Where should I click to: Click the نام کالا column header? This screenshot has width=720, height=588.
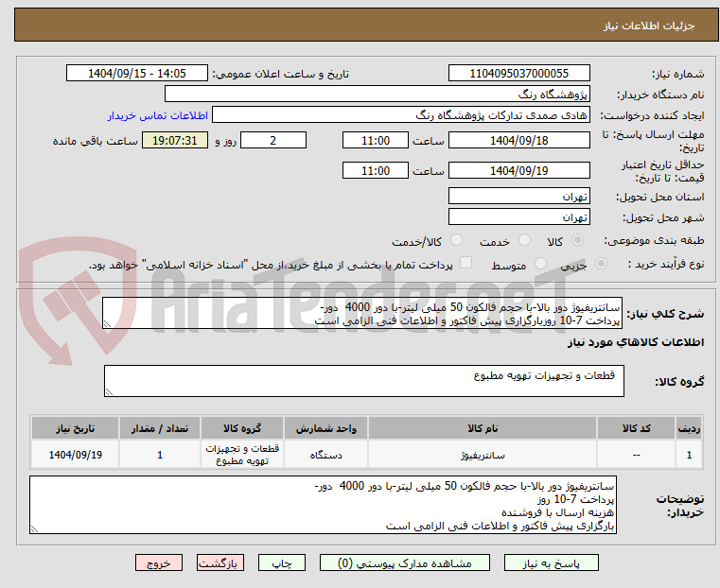[483, 428]
